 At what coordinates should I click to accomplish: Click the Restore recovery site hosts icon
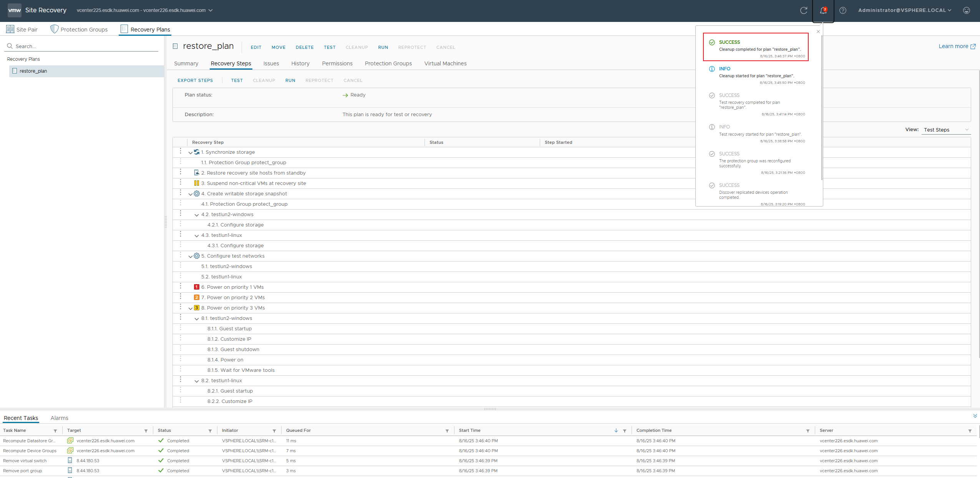click(197, 173)
